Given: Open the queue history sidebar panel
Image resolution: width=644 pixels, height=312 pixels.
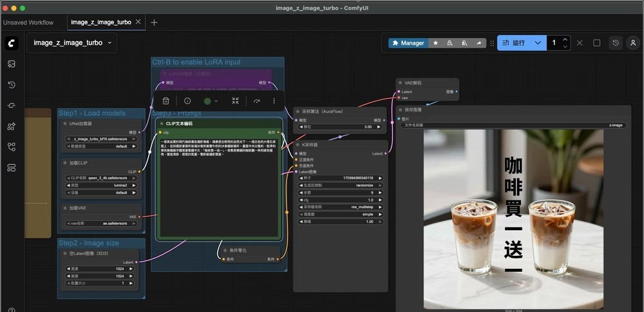Looking at the screenshot, I should 12,84.
